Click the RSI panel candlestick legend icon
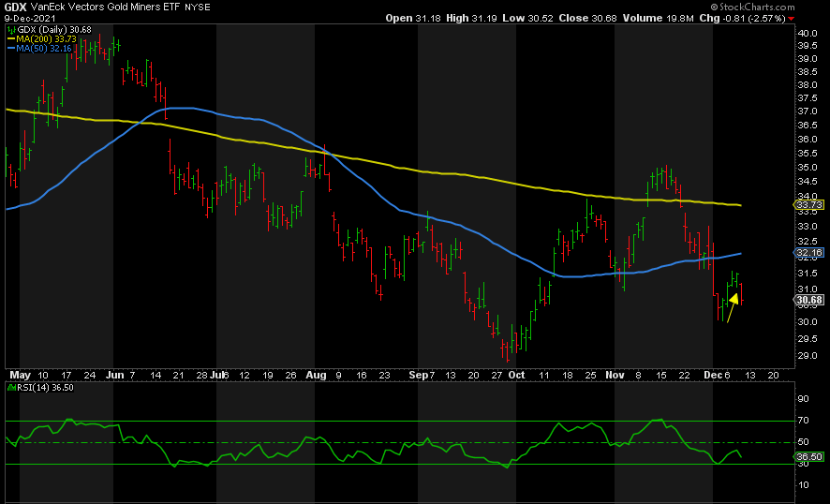This screenshot has width=830, height=504. [x=11, y=388]
